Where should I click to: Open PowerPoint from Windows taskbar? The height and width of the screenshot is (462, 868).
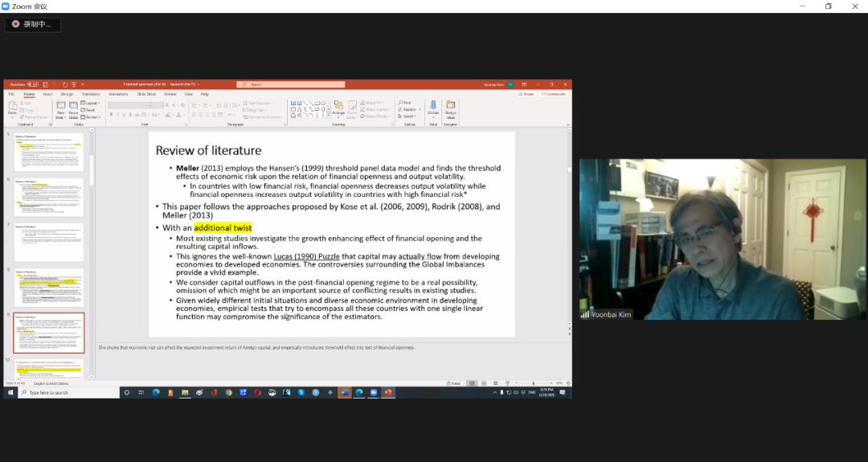pos(388,392)
